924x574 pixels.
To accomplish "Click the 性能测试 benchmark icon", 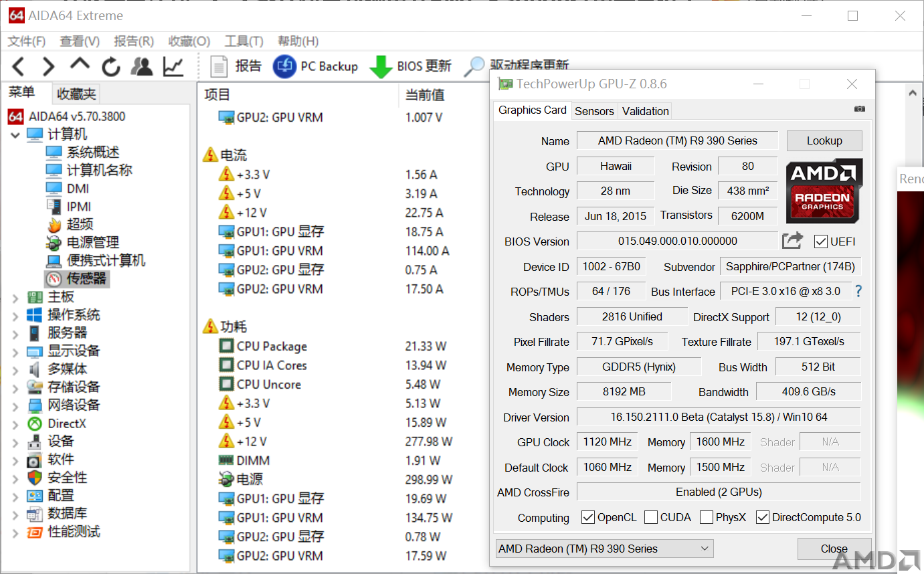I will (x=35, y=532).
